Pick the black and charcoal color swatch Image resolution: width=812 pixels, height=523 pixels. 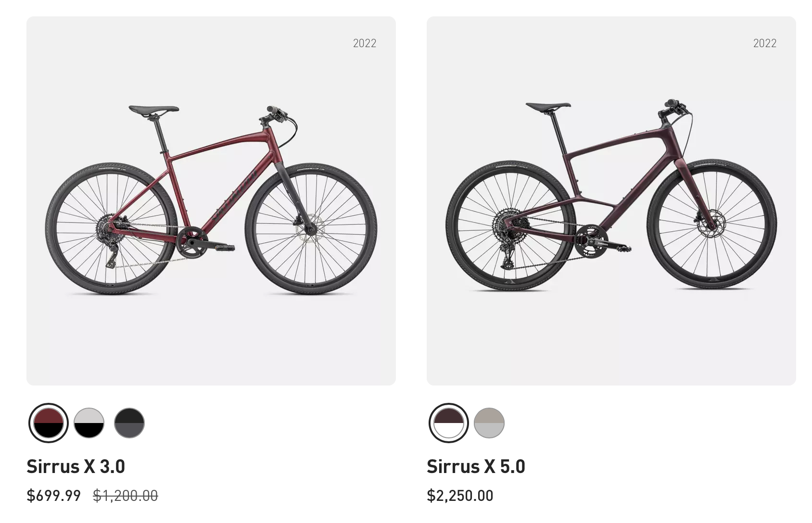129,423
